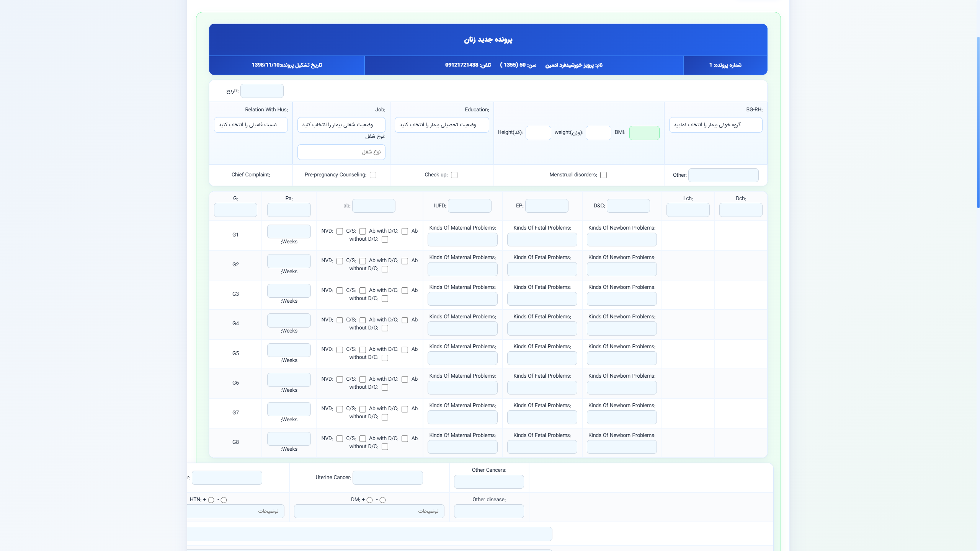Select the DM minus radio button
The height and width of the screenshot is (551, 980).
pyautogui.click(x=382, y=500)
